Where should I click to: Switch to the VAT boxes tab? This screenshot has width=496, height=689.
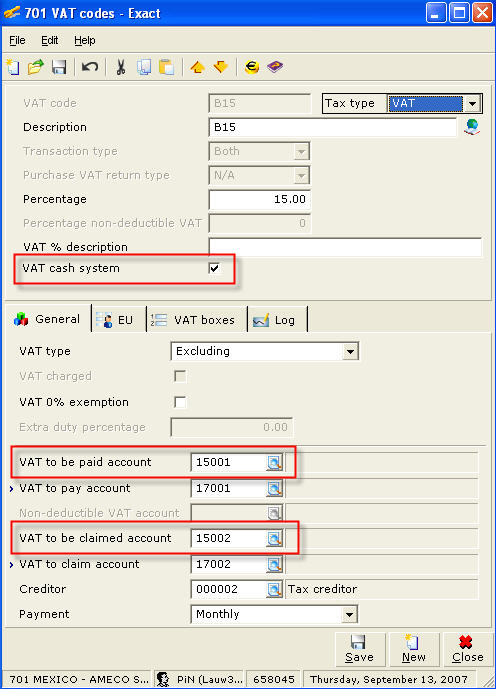tap(197, 320)
